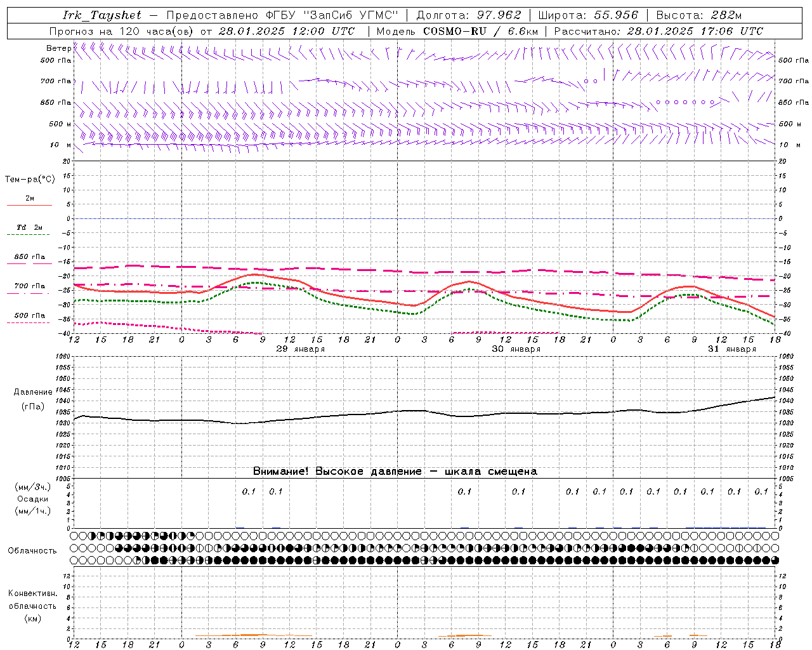Click the row of calm-wind circles at 850 гПа
Viewport: 812px width, 650px height.
coord(685,102)
